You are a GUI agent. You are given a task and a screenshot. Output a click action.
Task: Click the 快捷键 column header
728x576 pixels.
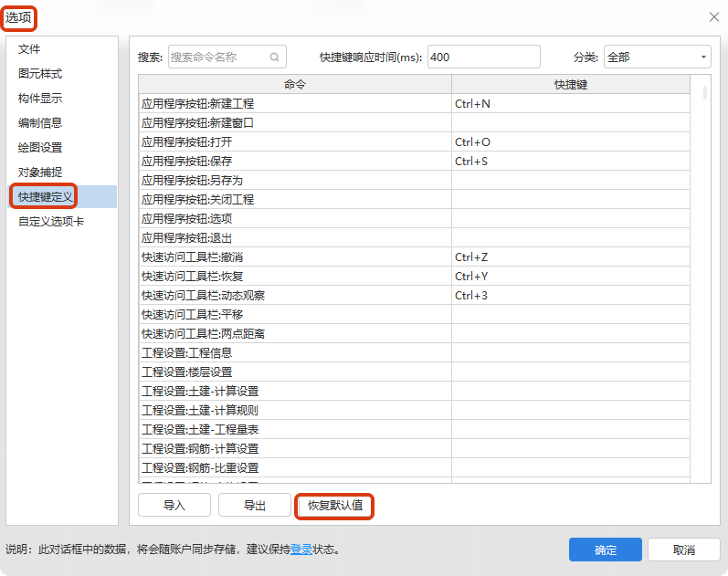(571, 85)
